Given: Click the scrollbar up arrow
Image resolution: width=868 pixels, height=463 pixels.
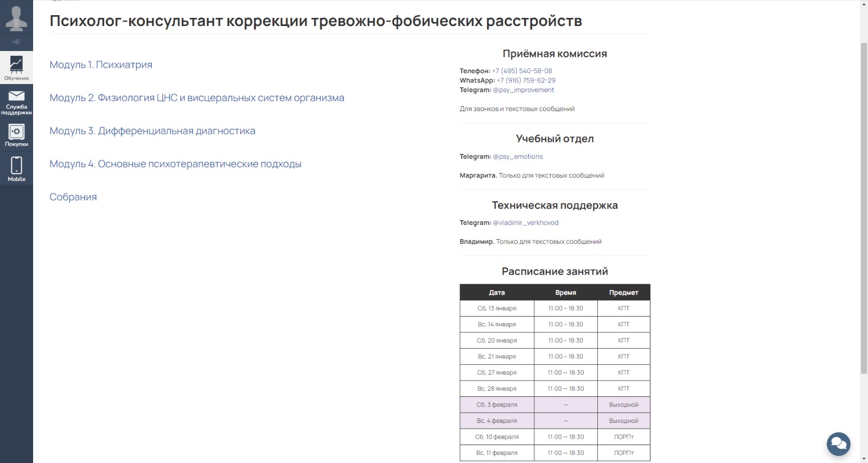Looking at the screenshot, I should (864, 3).
